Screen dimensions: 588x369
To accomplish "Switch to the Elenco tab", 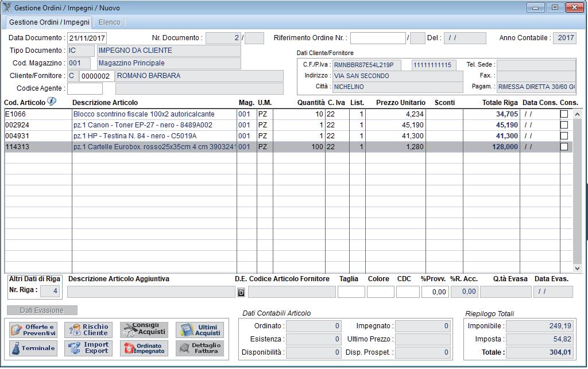I will [x=110, y=22].
